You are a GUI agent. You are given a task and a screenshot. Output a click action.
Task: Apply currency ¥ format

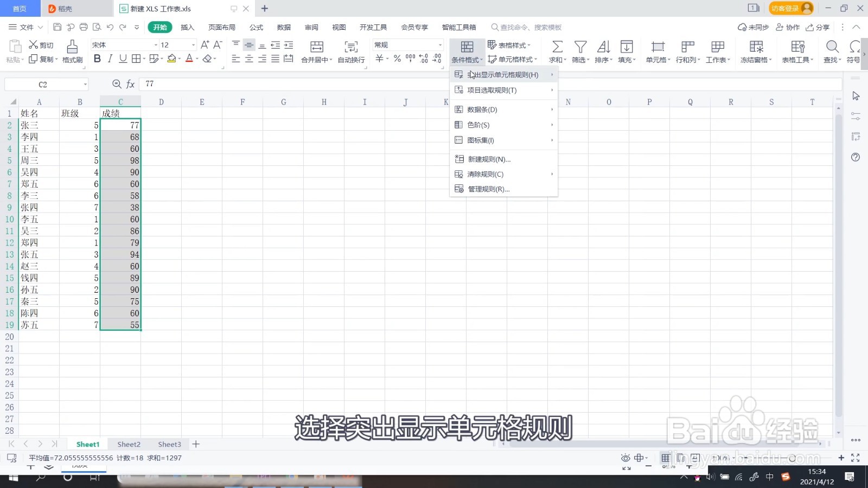[380, 59]
